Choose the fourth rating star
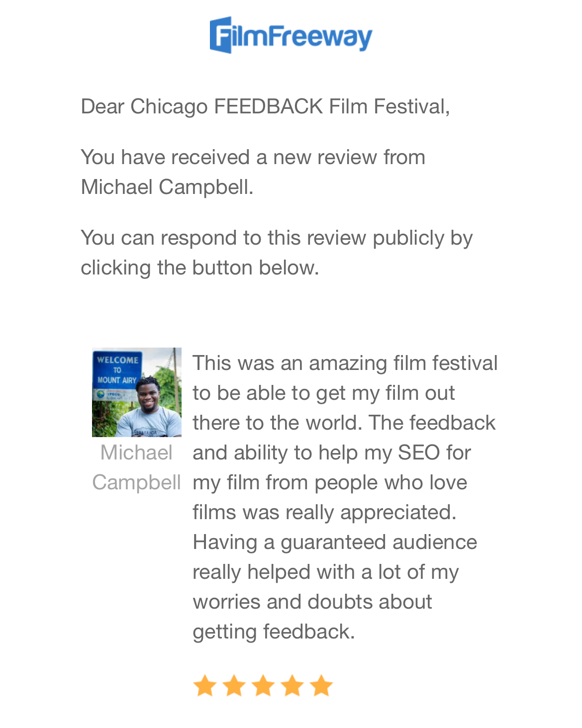 pyautogui.click(x=292, y=686)
